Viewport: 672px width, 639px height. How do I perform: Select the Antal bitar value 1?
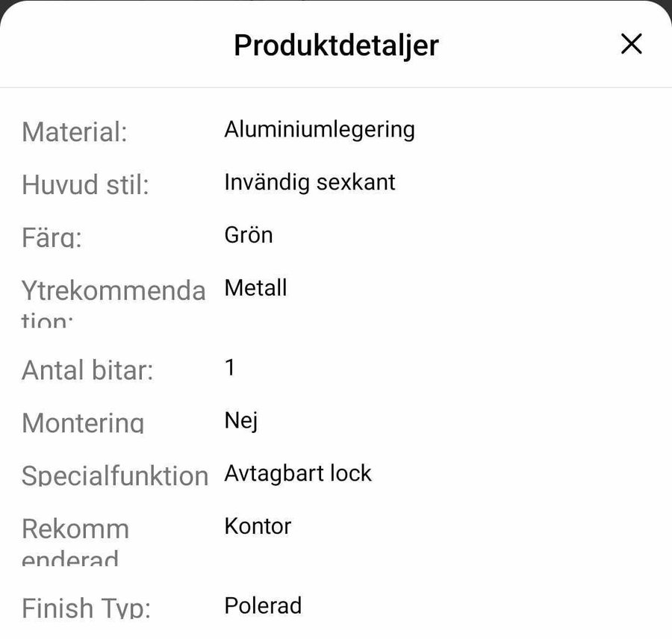(x=230, y=367)
